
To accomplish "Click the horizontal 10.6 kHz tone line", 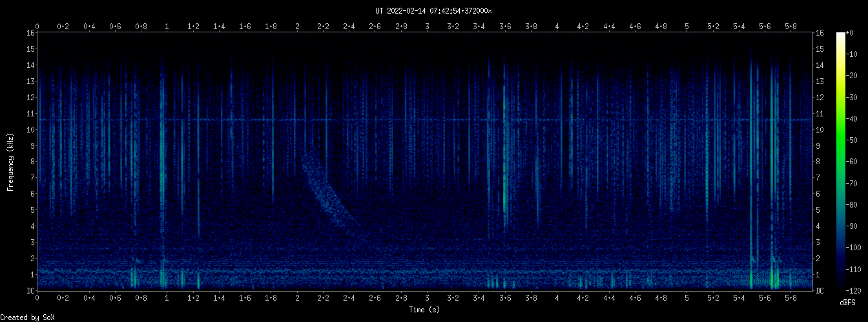I will pyautogui.click(x=424, y=120).
